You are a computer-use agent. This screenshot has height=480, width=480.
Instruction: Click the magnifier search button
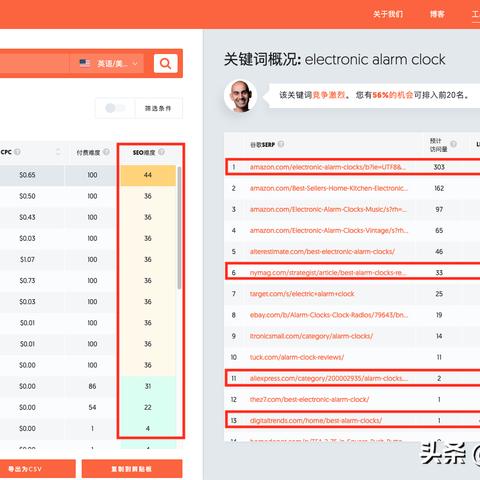click(x=165, y=63)
